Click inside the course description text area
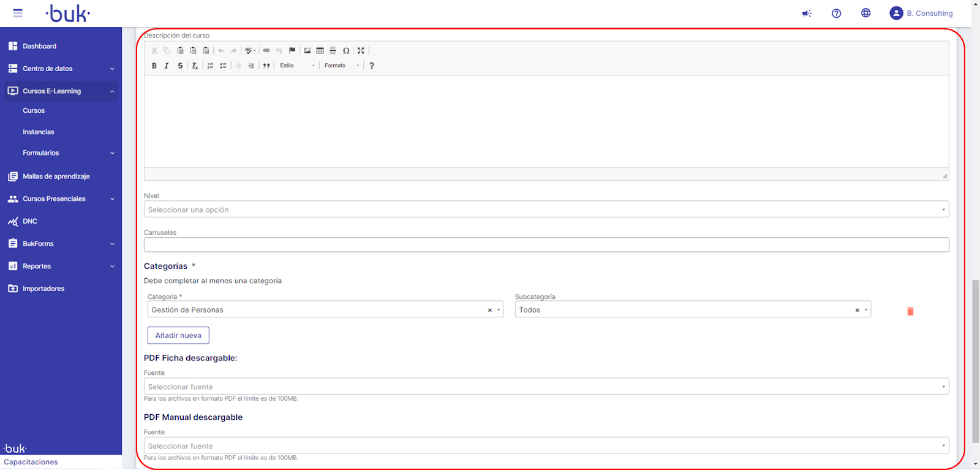980x470 pixels. pos(546,121)
